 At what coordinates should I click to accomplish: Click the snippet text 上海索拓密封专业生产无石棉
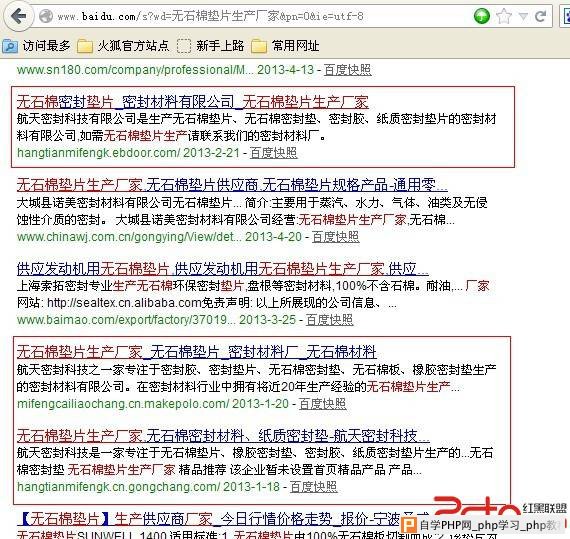[95, 286]
